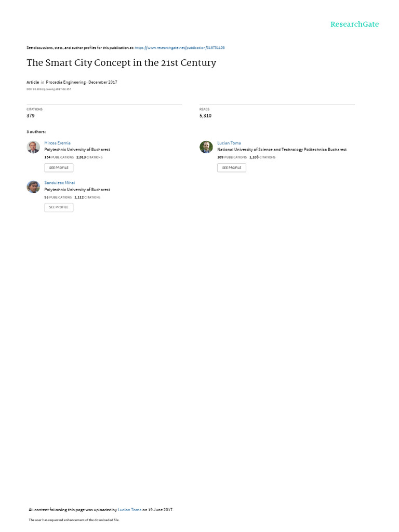399x532 pixels.
Task: Open Sanduleac Mihai's profile photo
Action: (x=33, y=187)
